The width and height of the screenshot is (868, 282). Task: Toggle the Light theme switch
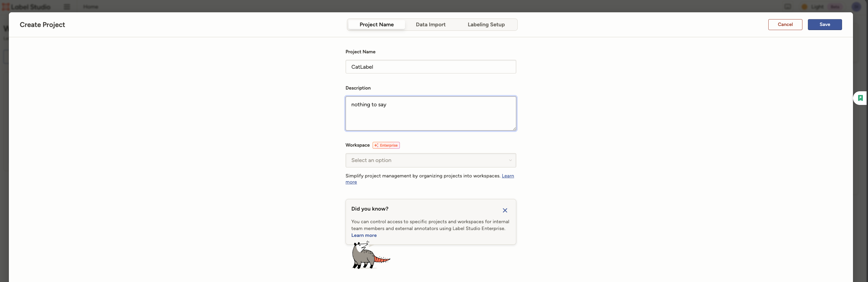click(813, 7)
